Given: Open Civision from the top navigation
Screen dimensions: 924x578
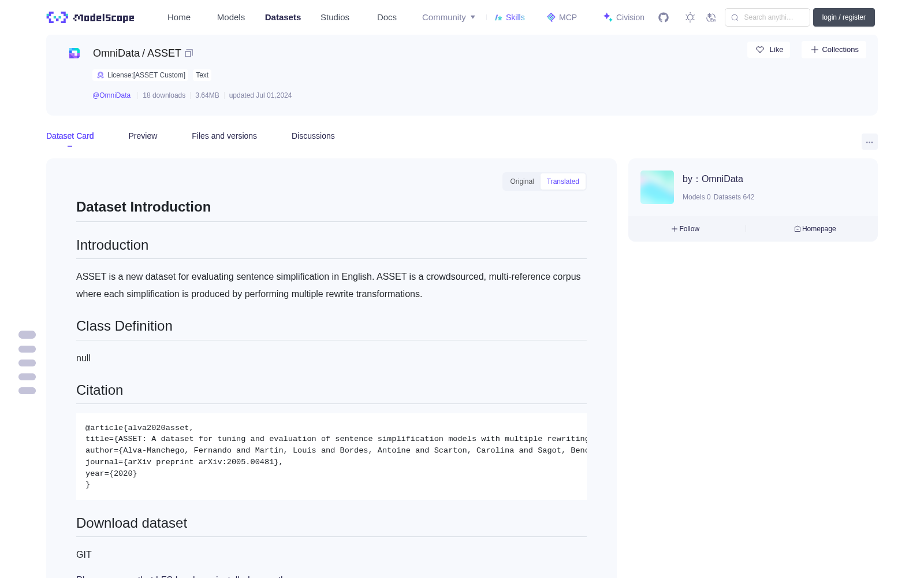Looking at the screenshot, I should [x=624, y=17].
